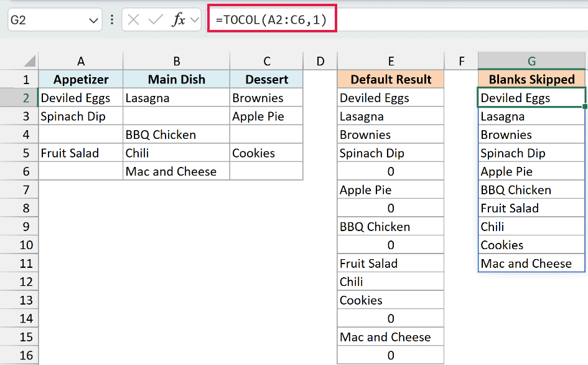Select the 0 in cell E6

[391, 171]
